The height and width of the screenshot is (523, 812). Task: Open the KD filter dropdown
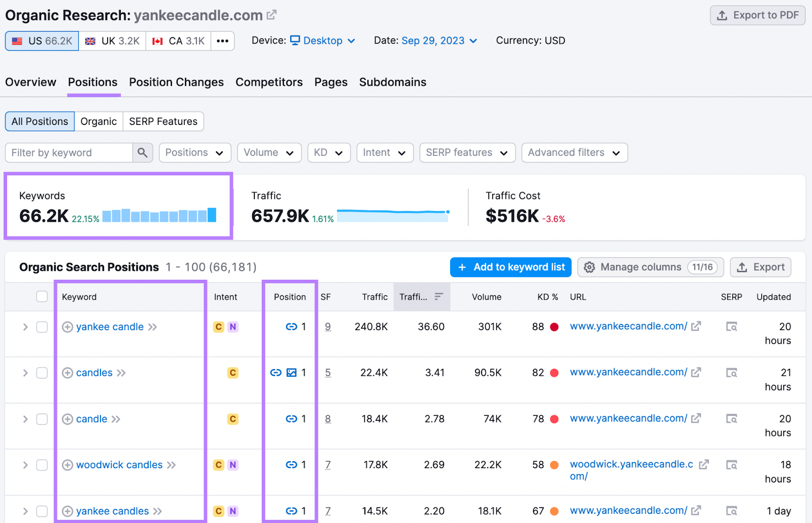329,153
